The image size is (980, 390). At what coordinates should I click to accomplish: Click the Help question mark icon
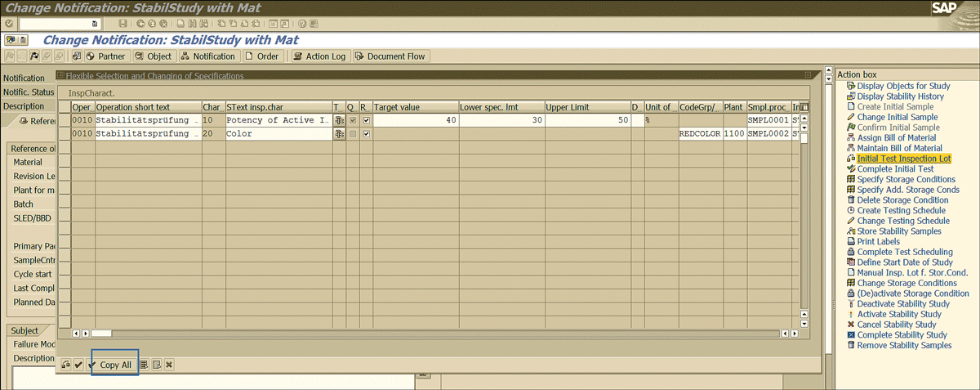[x=301, y=24]
